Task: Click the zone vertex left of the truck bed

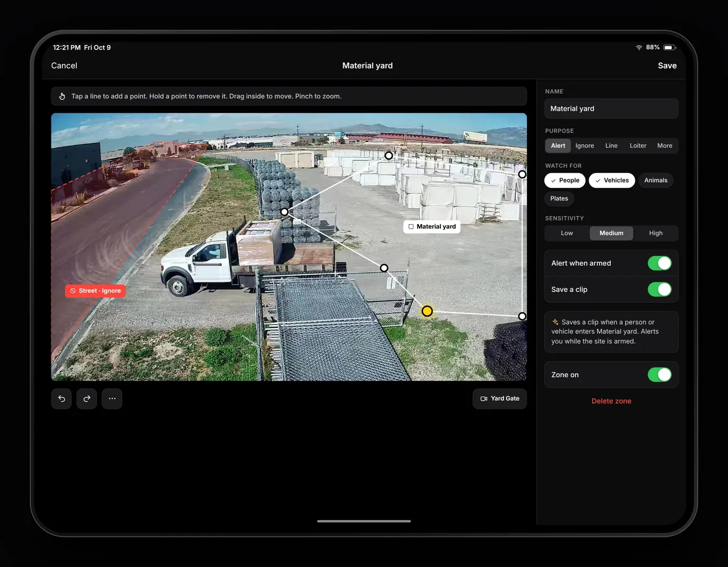Action: point(284,212)
